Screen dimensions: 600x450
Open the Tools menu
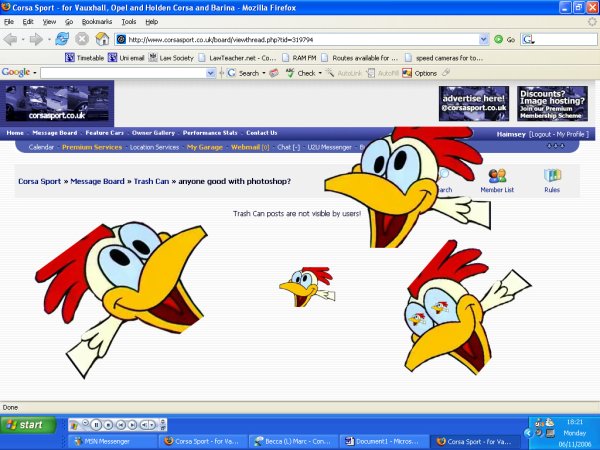click(x=129, y=21)
